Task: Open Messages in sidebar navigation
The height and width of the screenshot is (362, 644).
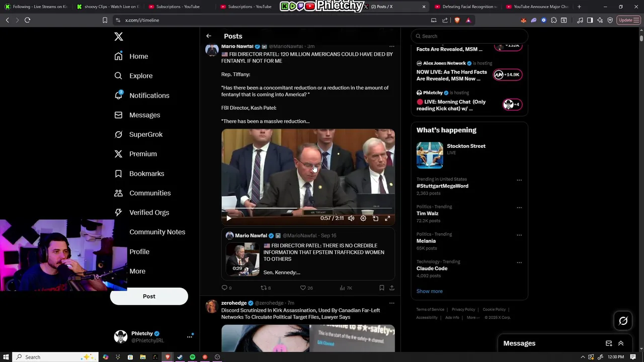Action: [137, 115]
